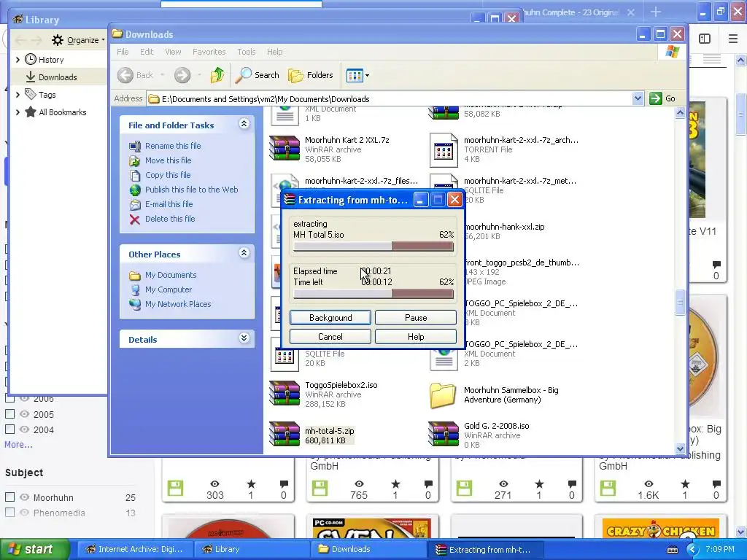
Task: Toggle the eye icon next to Moorhuhn
Action: pos(24,497)
